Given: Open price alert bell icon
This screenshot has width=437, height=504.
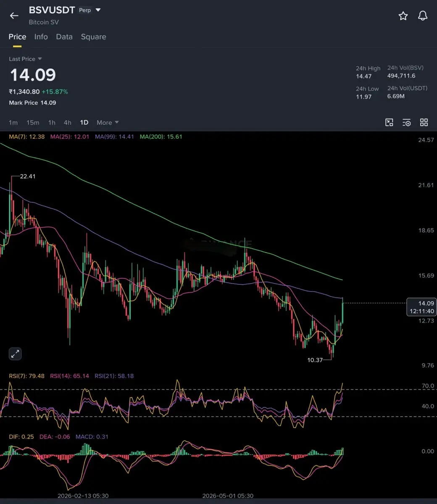Looking at the screenshot, I should point(423,16).
